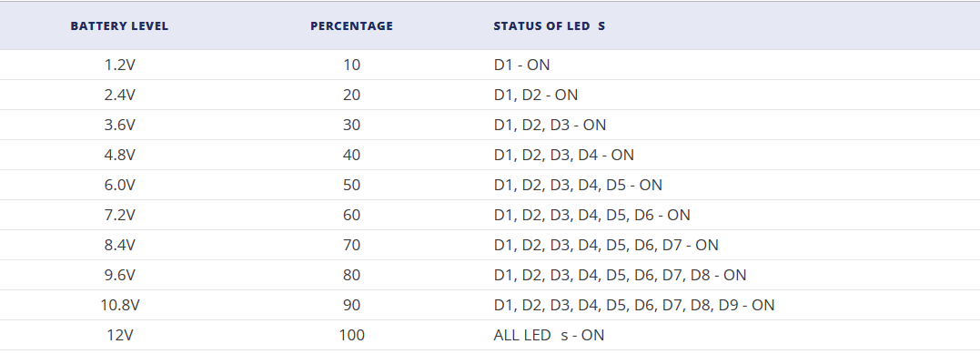Select the "D1, D2 - ON" status cell
Screen dimensions: 980x354
[x=536, y=95]
